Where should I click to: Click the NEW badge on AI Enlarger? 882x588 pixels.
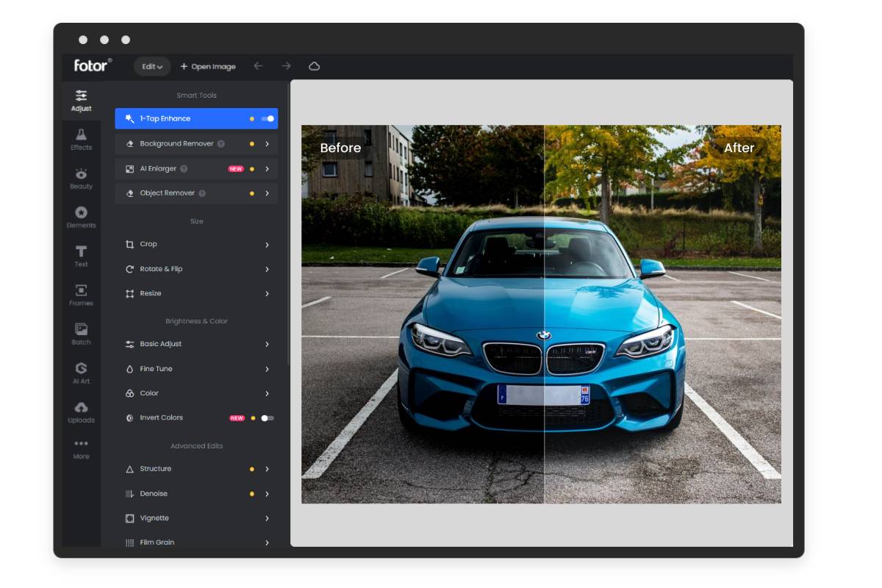[236, 168]
